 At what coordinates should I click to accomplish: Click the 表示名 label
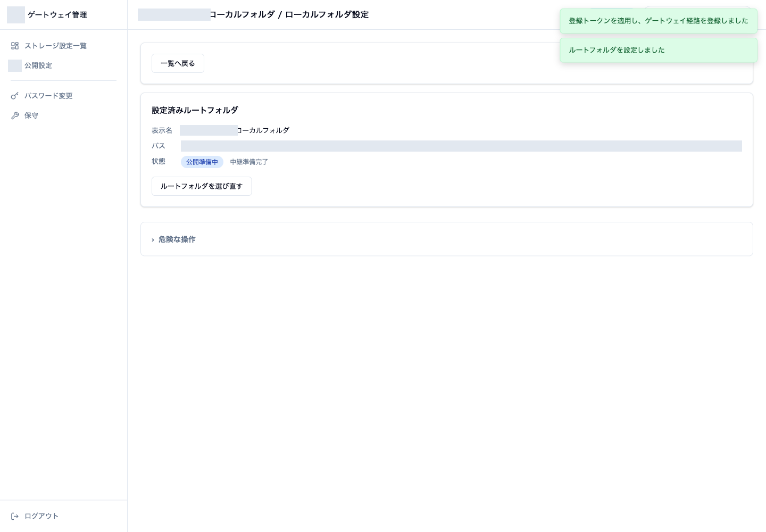pos(162,130)
